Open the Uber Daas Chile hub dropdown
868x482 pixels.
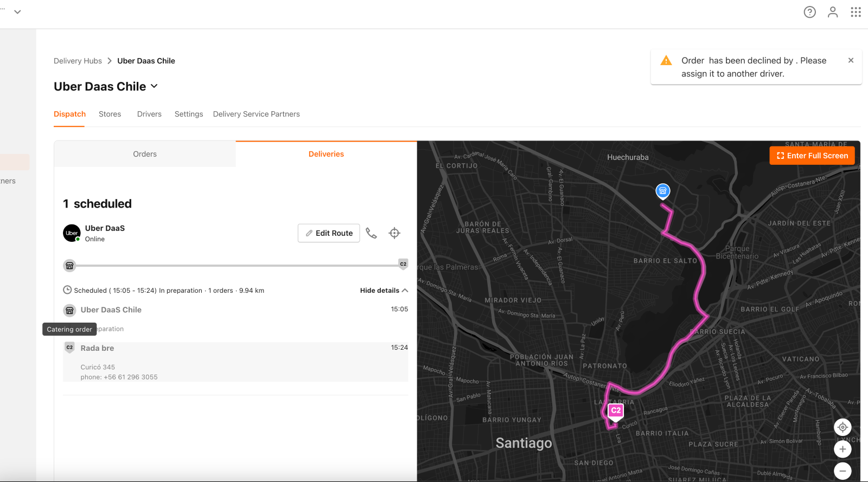pyautogui.click(x=154, y=86)
